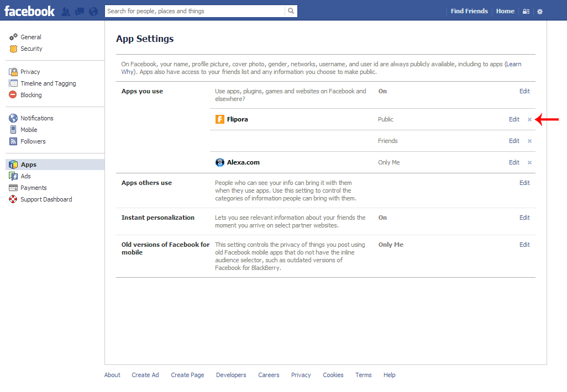Click the Find Friends link
The image size is (567, 392).
pyautogui.click(x=469, y=11)
